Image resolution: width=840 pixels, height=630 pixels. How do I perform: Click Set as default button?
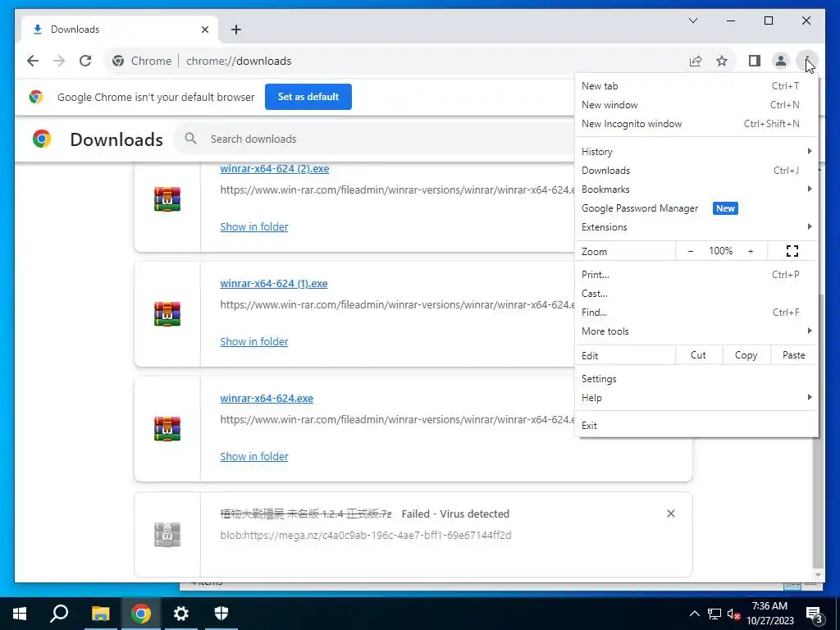pyautogui.click(x=308, y=97)
